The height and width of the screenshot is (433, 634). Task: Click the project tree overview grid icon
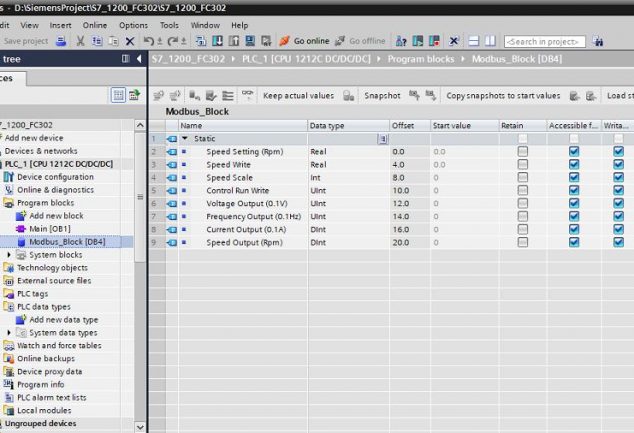point(118,95)
